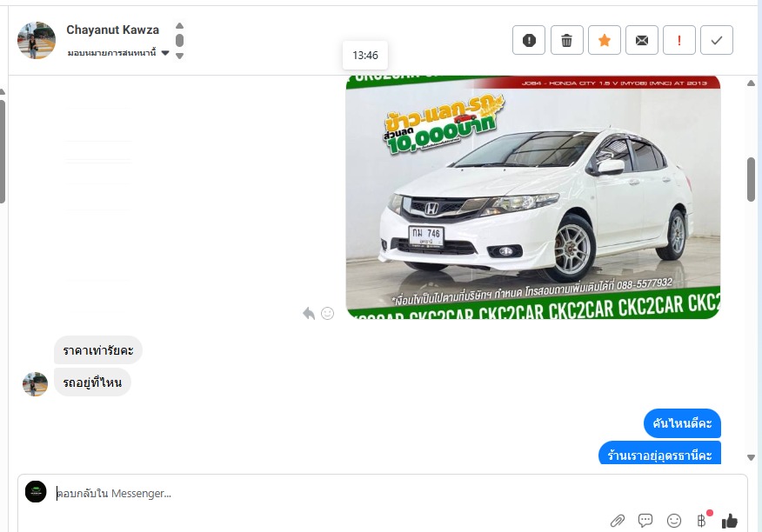The width and height of the screenshot is (762, 532).
Task: Attach a file with paperclip icon
Action: tap(618, 521)
